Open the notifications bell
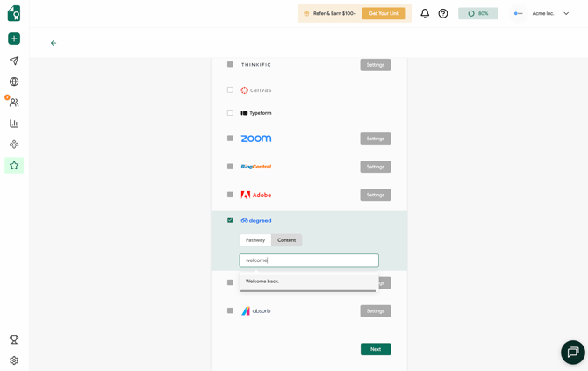 coord(425,13)
